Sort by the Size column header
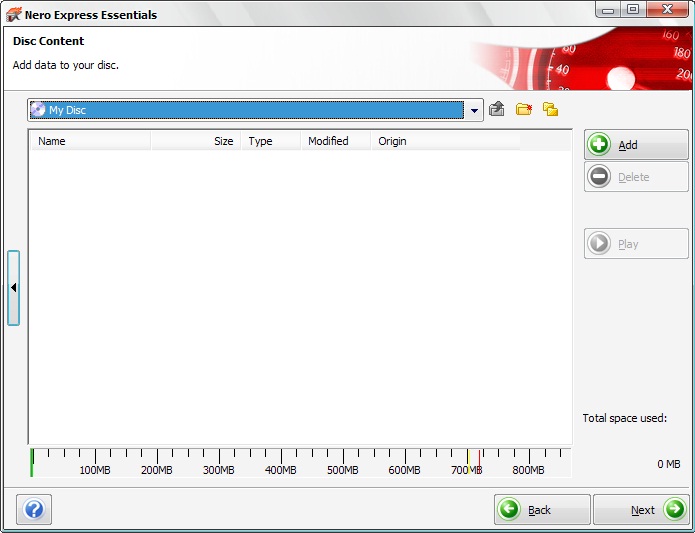Viewport: 695px width, 533px height. tap(196, 141)
